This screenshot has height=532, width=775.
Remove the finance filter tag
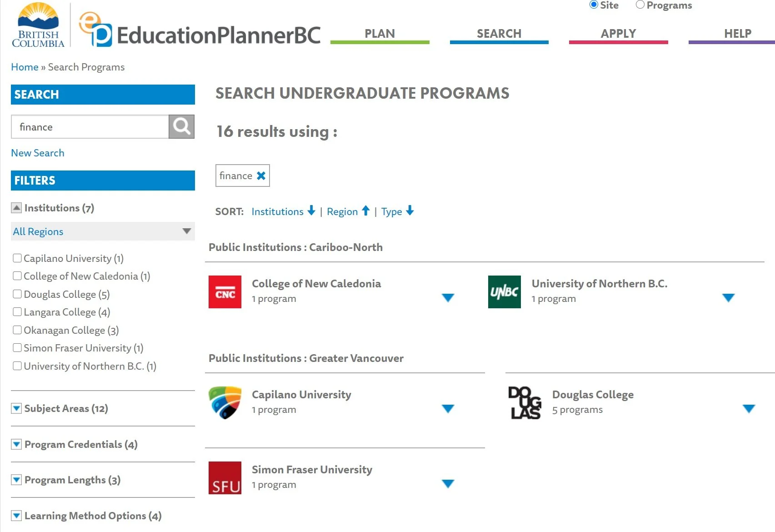click(x=260, y=175)
